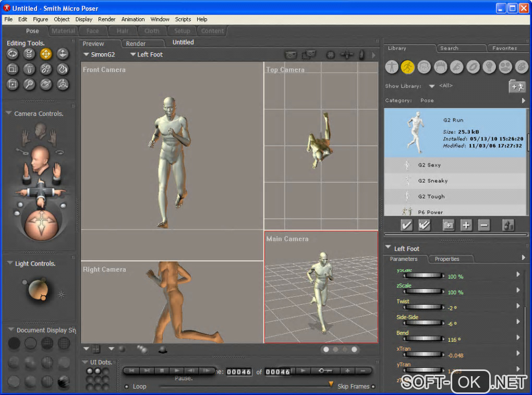Select the Twist editing tool
The height and width of the screenshot is (395, 532).
[29, 54]
